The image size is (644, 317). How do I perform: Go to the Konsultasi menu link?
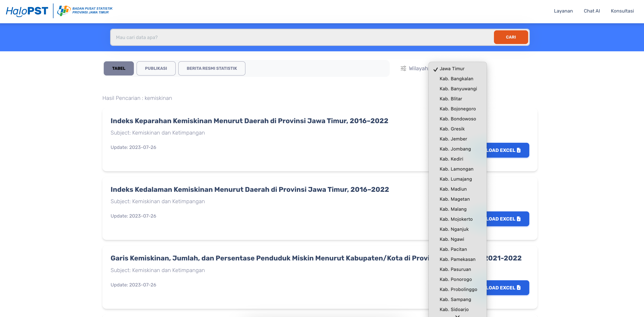622,11
